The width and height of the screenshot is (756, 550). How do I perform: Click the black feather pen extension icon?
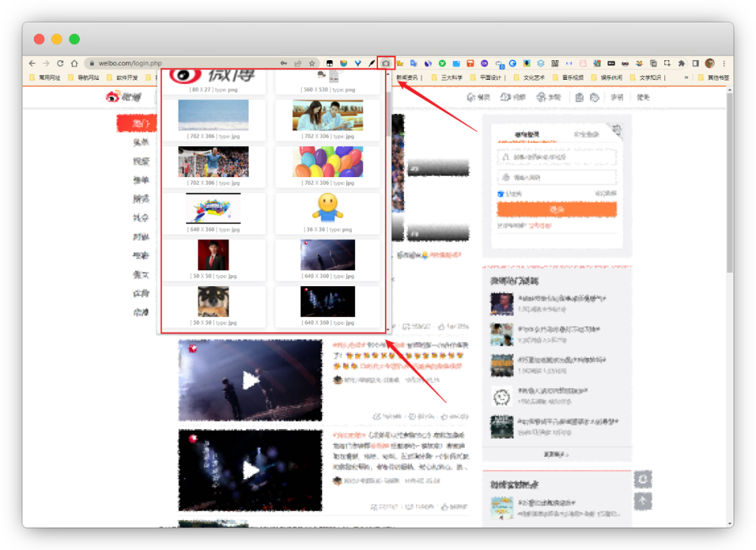click(x=372, y=63)
